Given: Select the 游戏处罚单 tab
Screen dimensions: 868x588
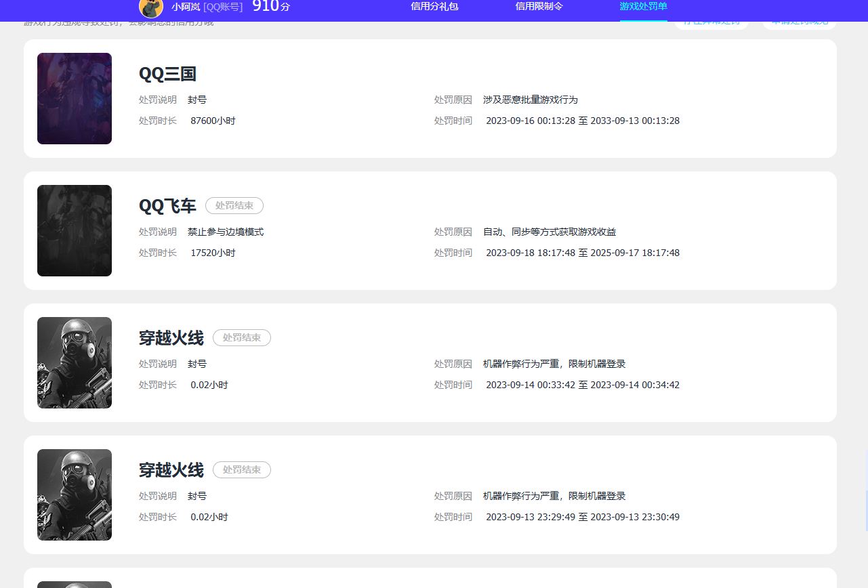Looking at the screenshot, I should click(643, 7).
